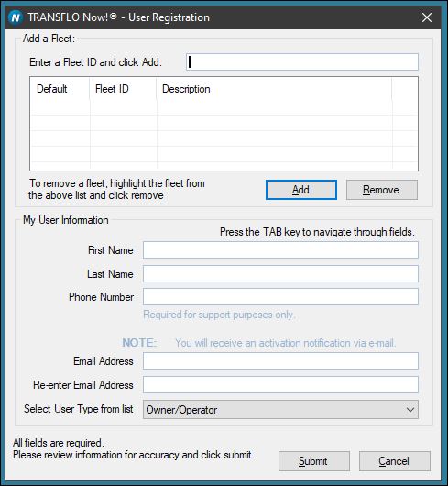Click the Re-enter Email Address field

pos(280,384)
